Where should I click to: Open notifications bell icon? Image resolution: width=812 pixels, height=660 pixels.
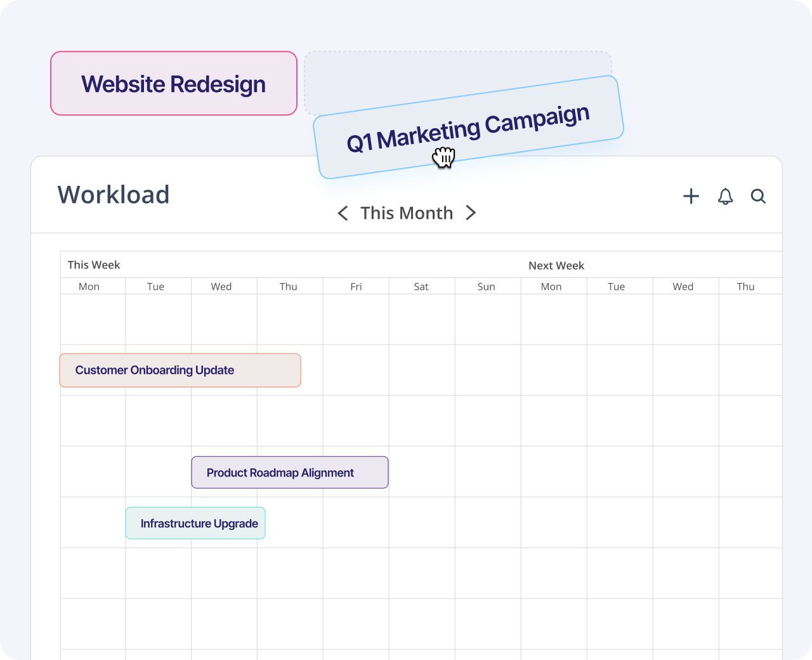[725, 196]
